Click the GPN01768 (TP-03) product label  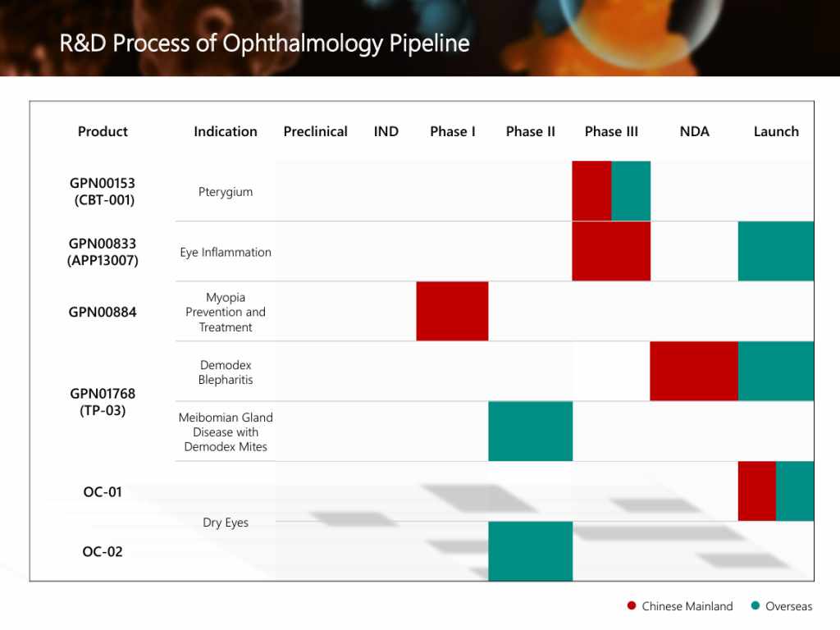click(103, 402)
